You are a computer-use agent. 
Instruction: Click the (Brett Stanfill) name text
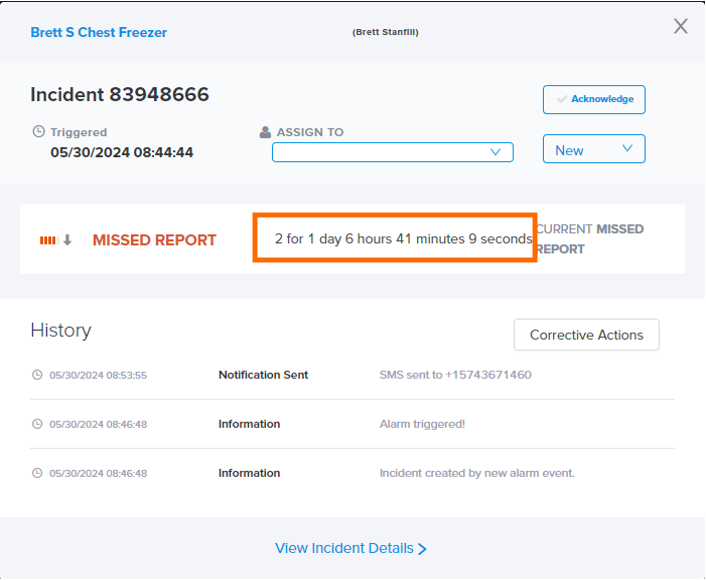coord(385,32)
